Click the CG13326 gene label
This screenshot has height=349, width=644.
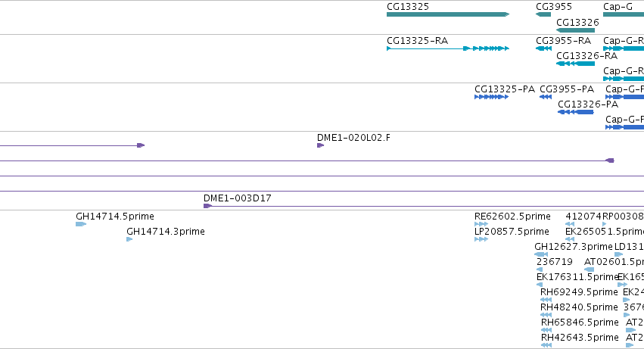[577, 23]
